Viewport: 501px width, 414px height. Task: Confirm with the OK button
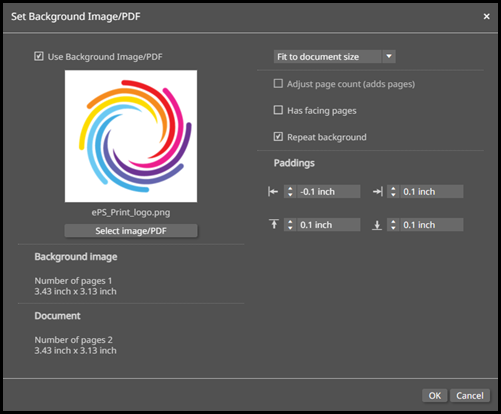pyautogui.click(x=435, y=396)
